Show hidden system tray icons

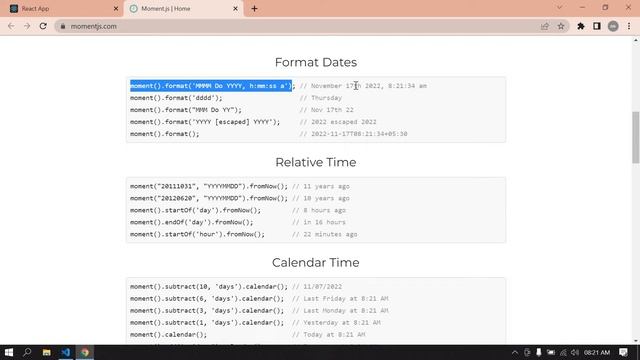(x=515, y=352)
